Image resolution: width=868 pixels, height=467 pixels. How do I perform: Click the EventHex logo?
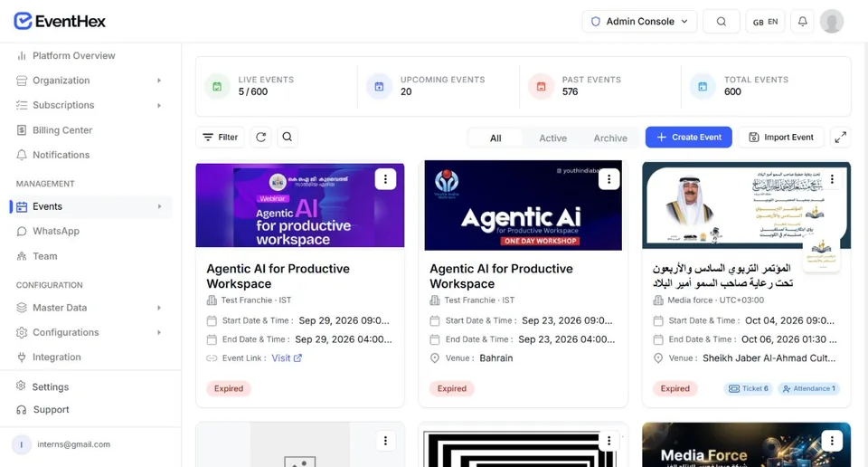coord(60,21)
